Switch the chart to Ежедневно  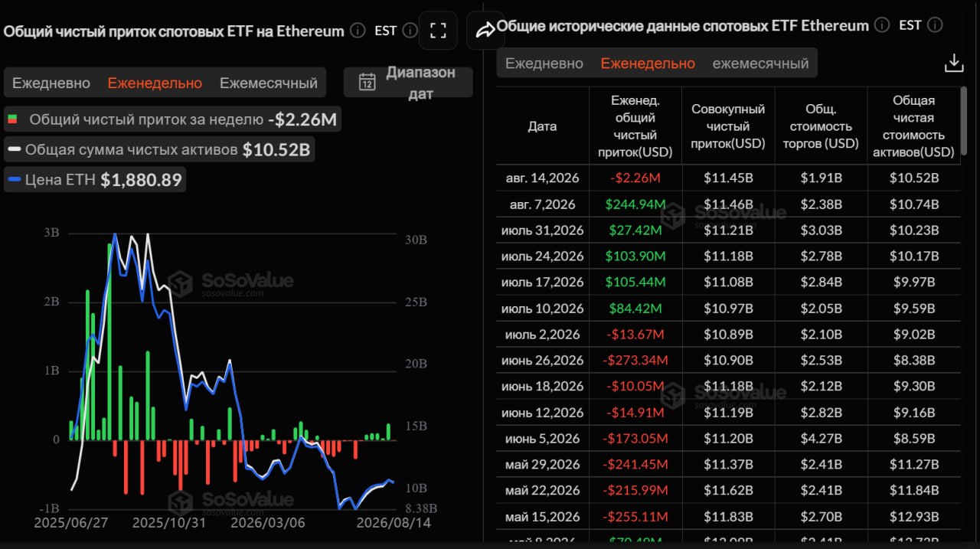pyautogui.click(x=51, y=83)
